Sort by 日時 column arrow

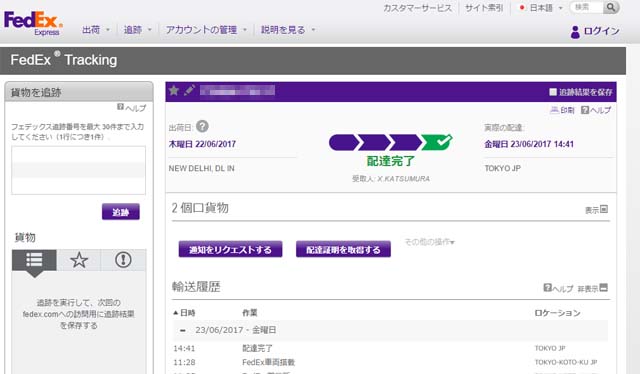click(x=176, y=313)
